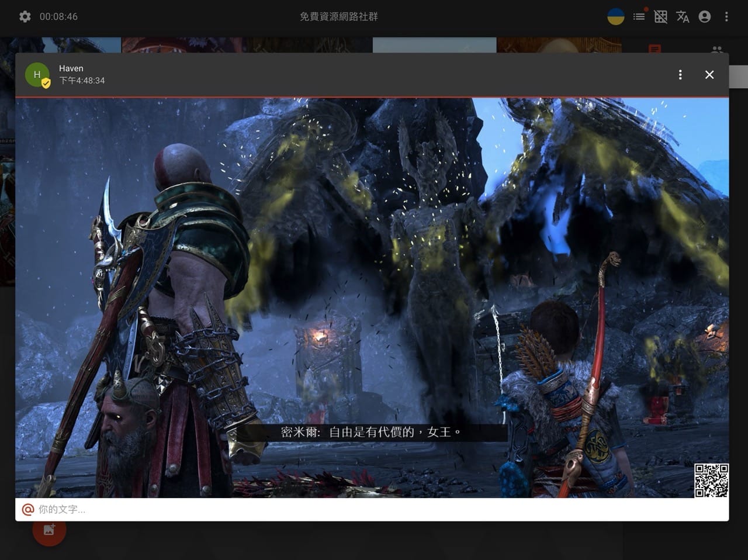Close the Haven image viewer dialog

709,75
